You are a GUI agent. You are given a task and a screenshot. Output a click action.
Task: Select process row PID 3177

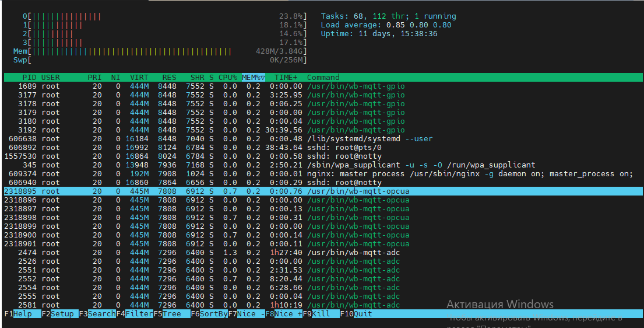tap(323, 95)
